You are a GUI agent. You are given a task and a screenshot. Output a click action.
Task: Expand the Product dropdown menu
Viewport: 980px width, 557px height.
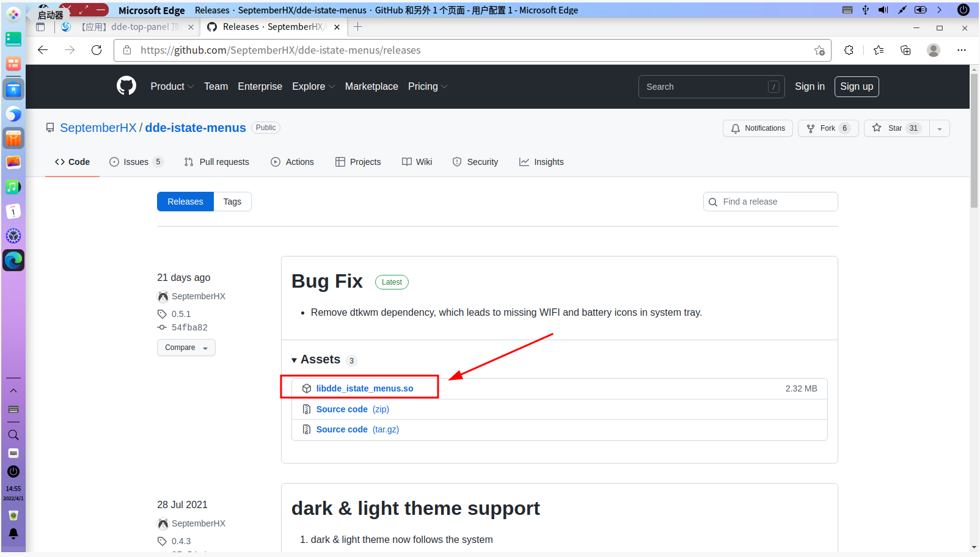tap(172, 87)
